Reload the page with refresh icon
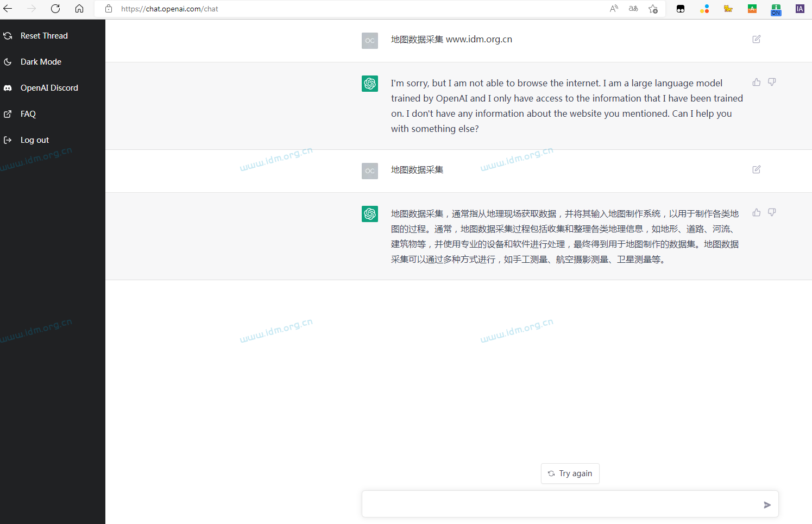Image resolution: width=812 pixels, height=524 pixels. [55, 9]
